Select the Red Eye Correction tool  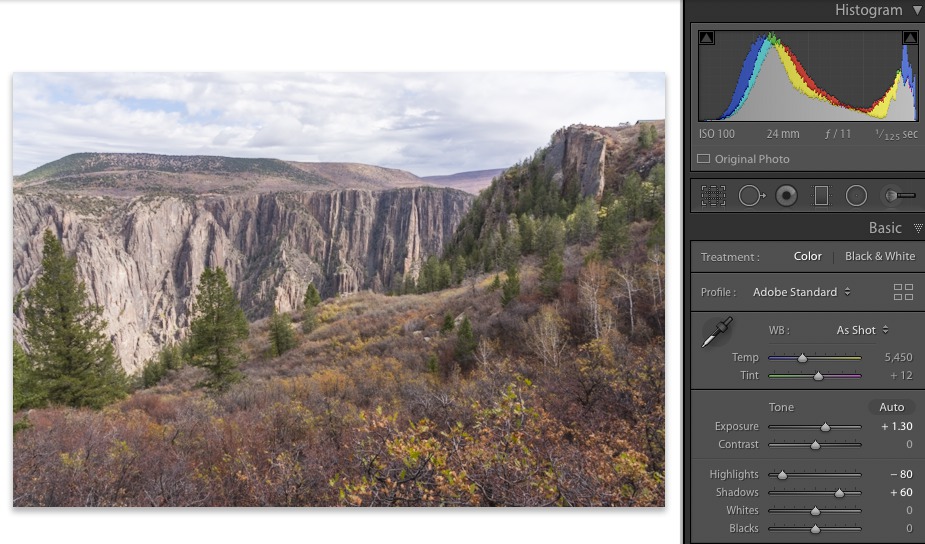786,195
